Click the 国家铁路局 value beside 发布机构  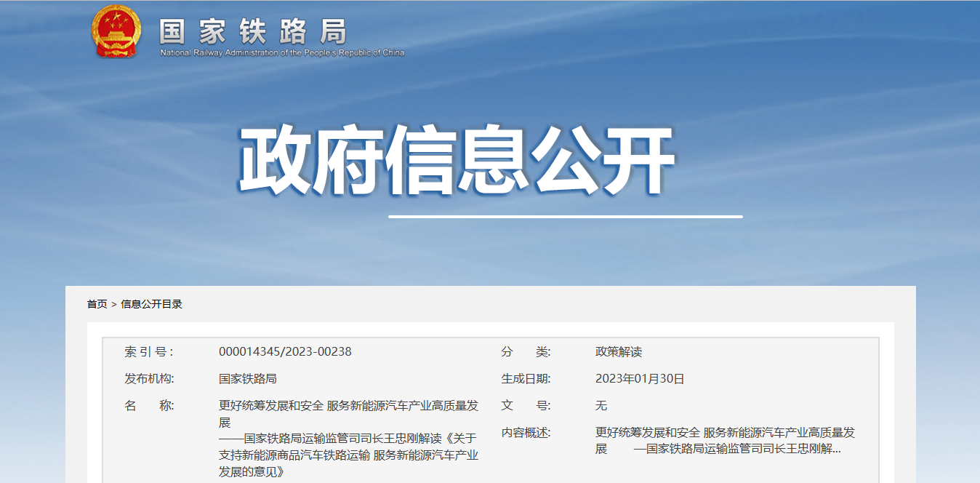click(248, 379)
